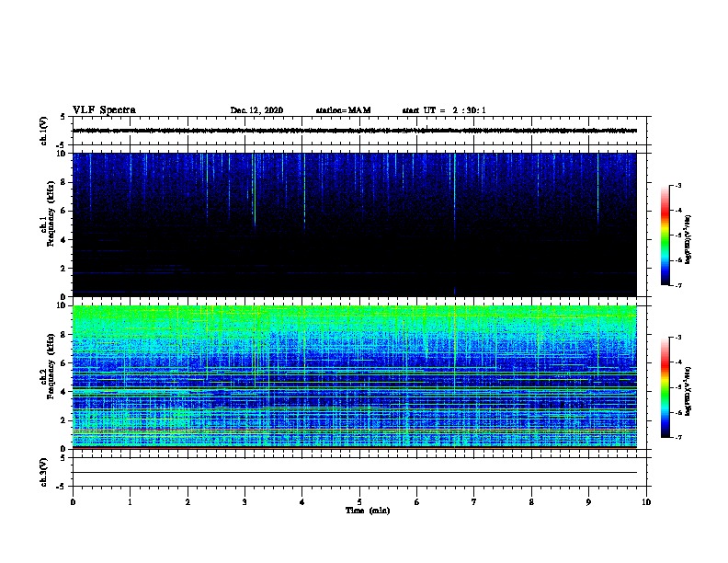Click the time-axis tick label "9"
The image size is (728, 563).
pos(588,502)
